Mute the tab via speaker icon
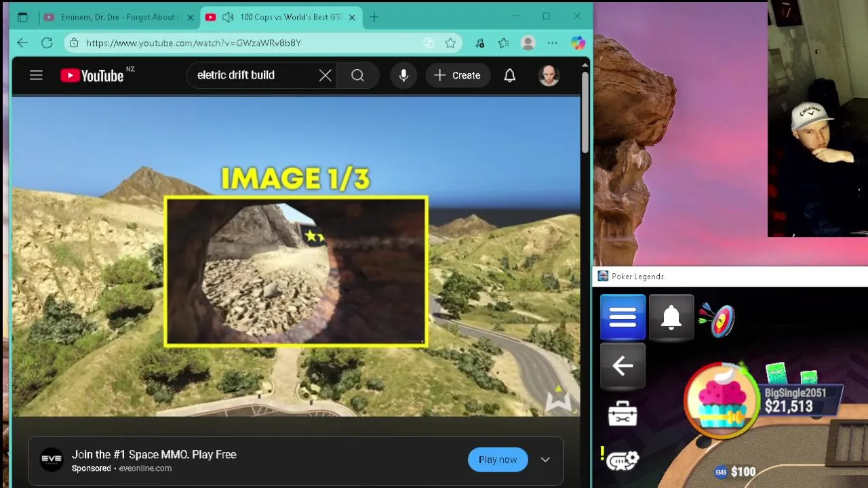868x488 pixels. [228, 17]
